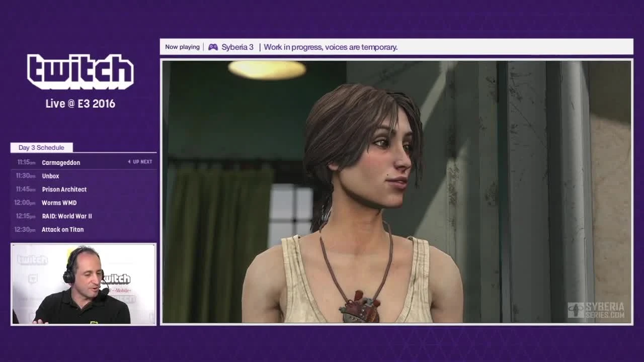Click the Live @ E3 2016 banner text
Image resolution: width=644 pixels, height=362 pixels.
[x=81, y=104]
